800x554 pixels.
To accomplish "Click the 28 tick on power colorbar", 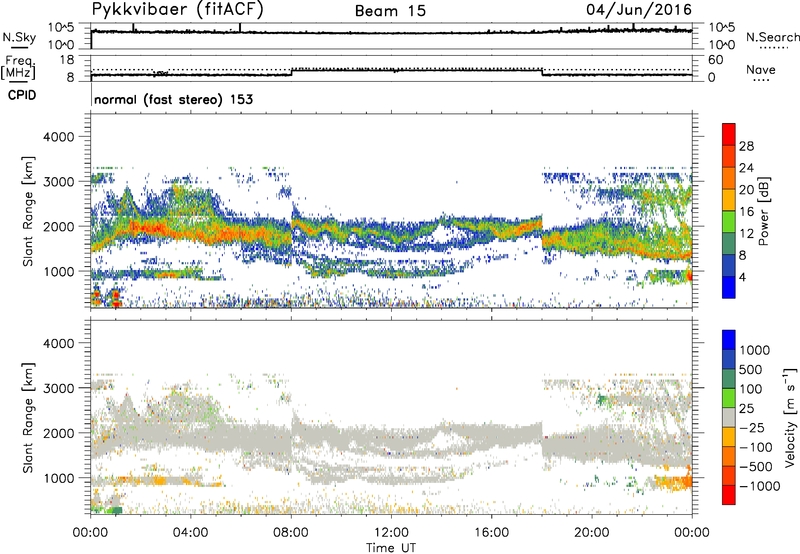I will 746,146.
